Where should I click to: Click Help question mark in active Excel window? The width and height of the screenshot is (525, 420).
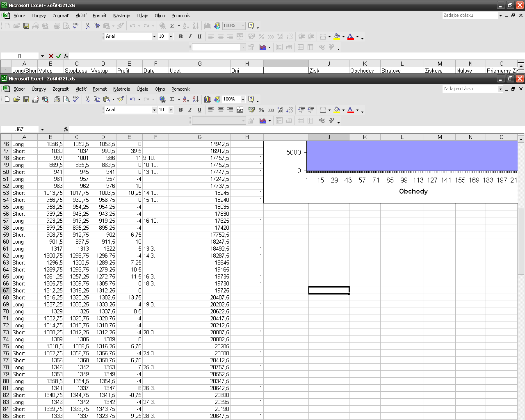[251, 99]
